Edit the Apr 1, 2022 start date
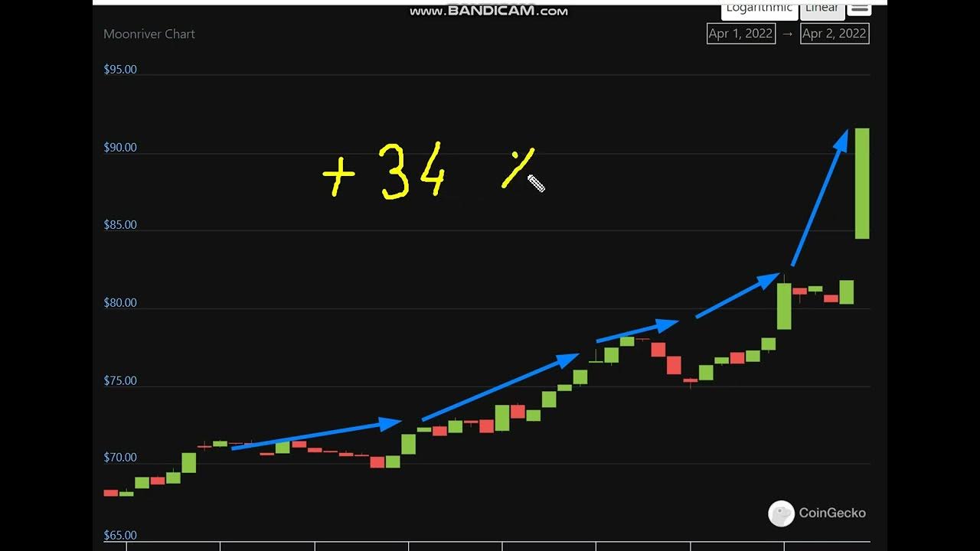 coord(741,34)
